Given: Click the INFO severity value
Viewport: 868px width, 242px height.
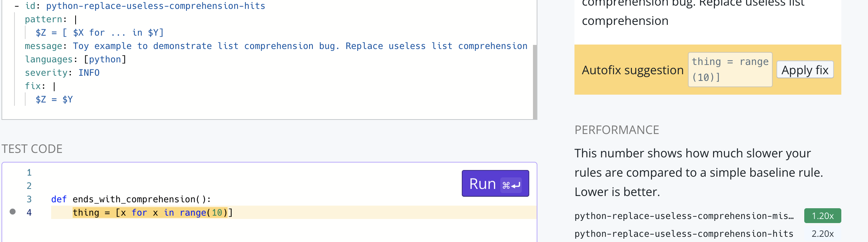Looking at the screenshot, I should pyautogui.click(x=89, y=72).
